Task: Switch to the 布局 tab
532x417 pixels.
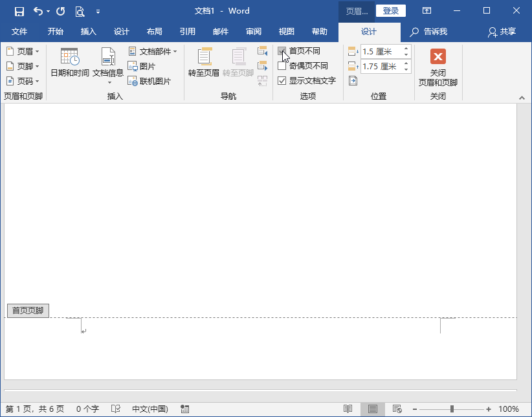Action: (x=155, y=32)
